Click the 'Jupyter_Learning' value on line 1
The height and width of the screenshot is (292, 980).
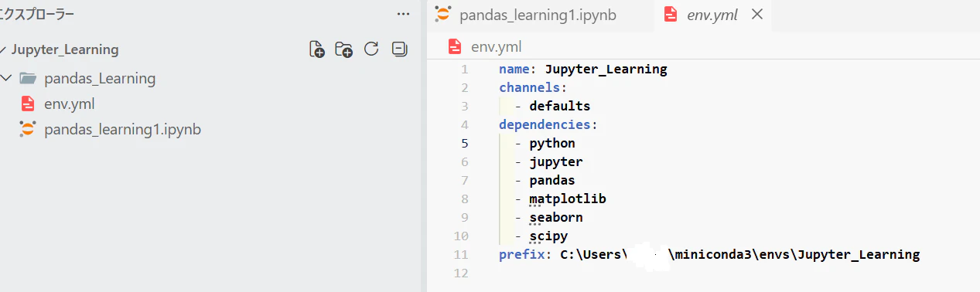click(x=606, y=69)
